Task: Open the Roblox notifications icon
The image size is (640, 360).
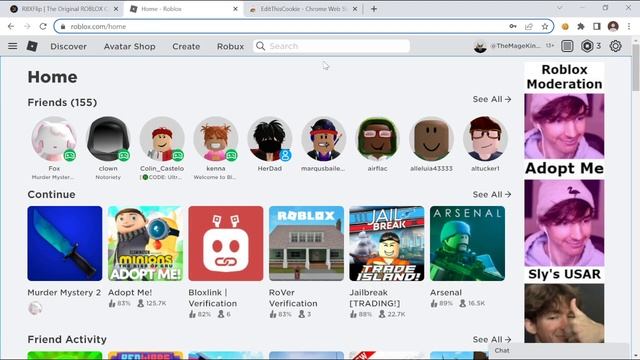Action: (567, 46)
